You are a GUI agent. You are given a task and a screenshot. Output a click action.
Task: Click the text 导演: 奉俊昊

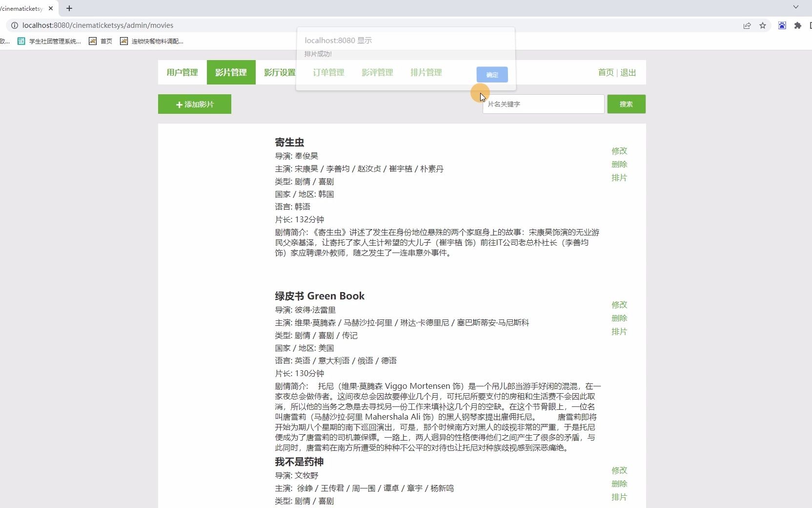[x=296, y=156]
